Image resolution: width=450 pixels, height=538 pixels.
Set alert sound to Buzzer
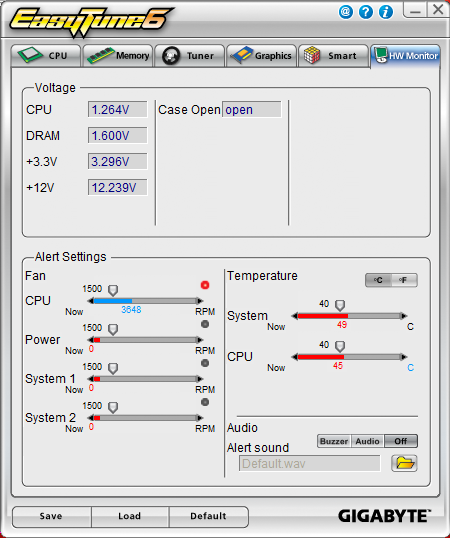point(334,441)
